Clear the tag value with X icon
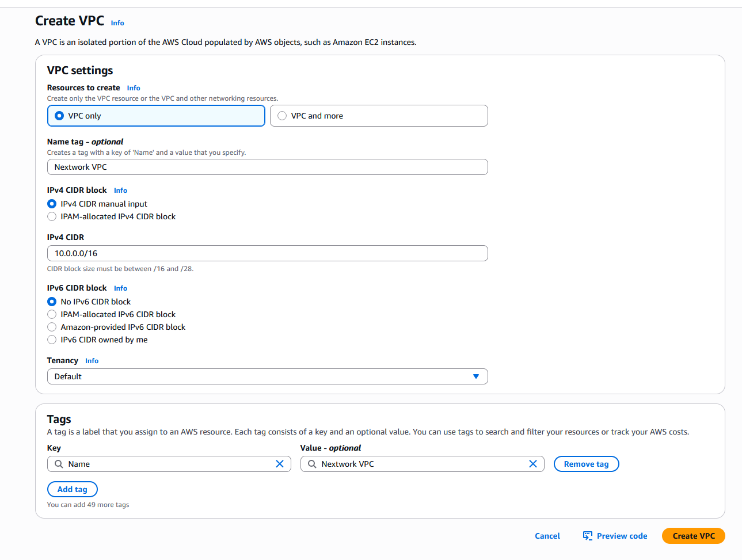 [x=533, y=464]
